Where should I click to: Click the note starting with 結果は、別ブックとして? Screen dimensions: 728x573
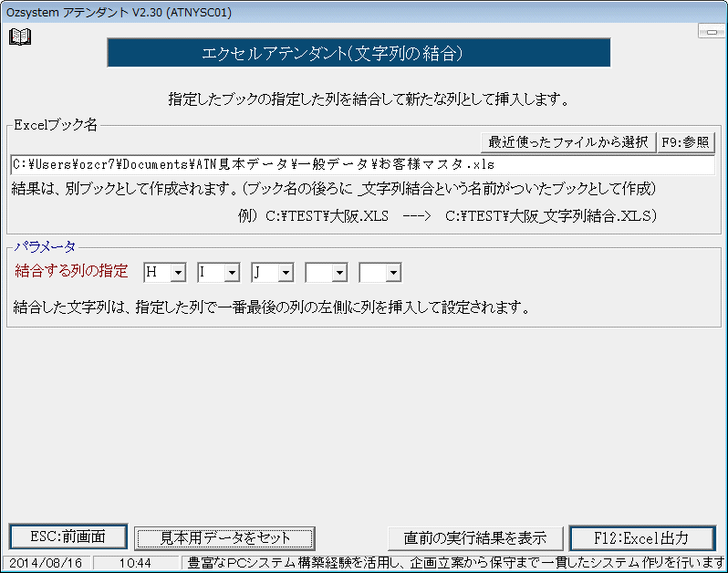(x=333, y=189)
